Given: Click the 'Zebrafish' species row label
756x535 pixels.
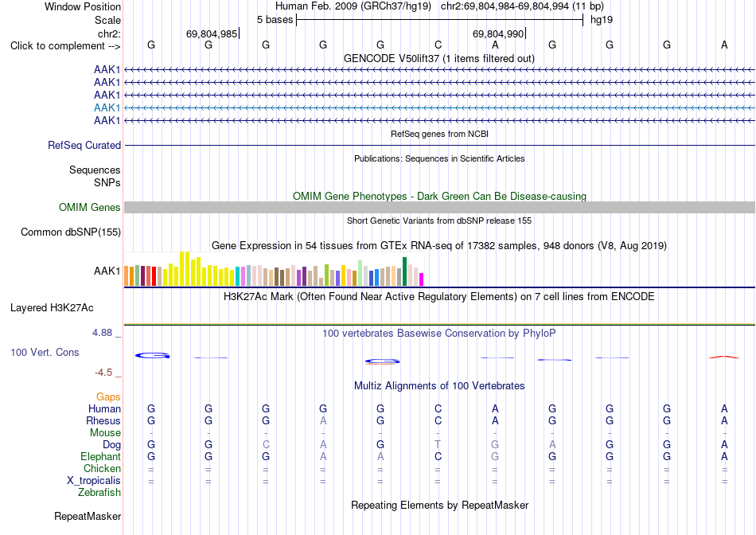Looking at the screenshot, I should [99, 493].
